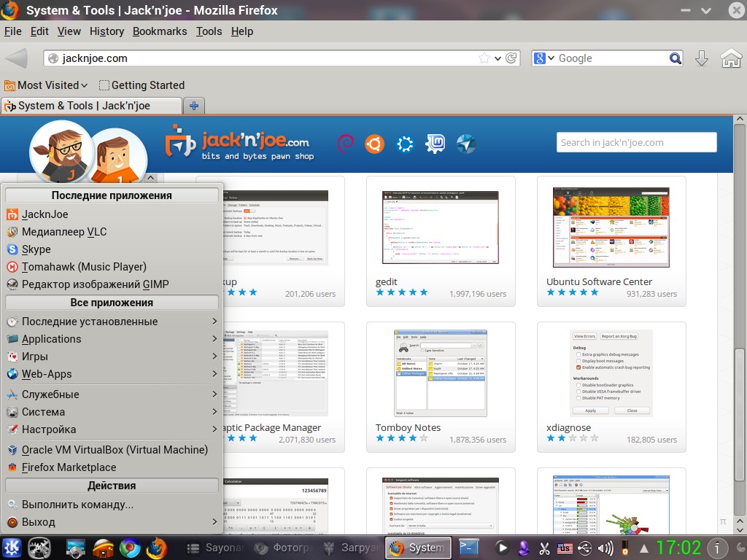Click in the jacknjoe.com address bar
This screenshot has height=560, width=747.
pyautogui.click(x=267, y=58)
